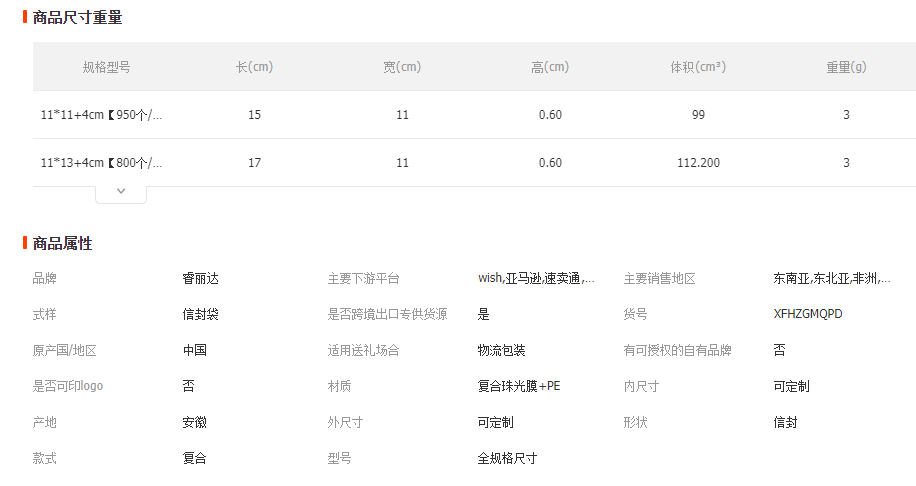Screen dimensions: 916x486
Task: Click the truncated downstream platforms value wish,亚马逊
Action: pyautogui.click(x=536, y=279)
